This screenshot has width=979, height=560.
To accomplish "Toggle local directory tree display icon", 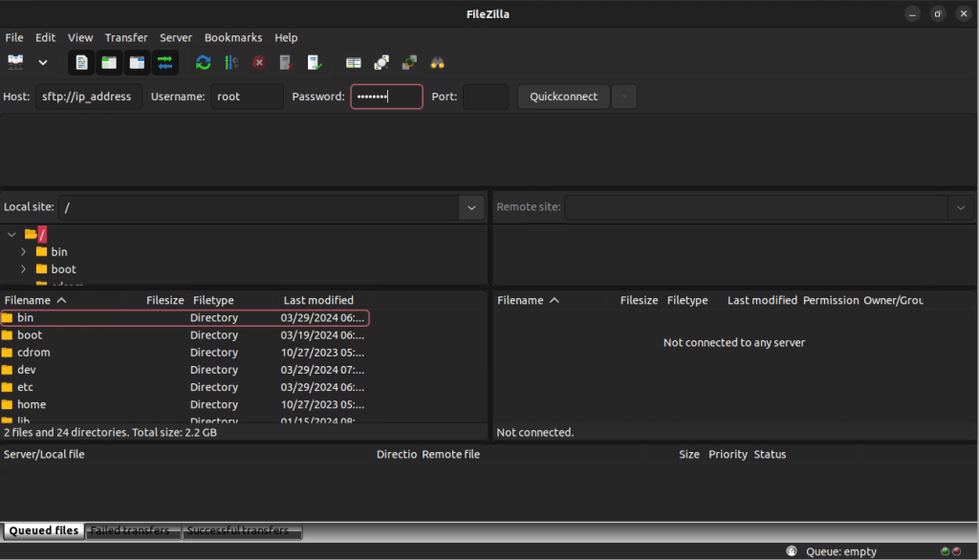I will click(109, 62).
